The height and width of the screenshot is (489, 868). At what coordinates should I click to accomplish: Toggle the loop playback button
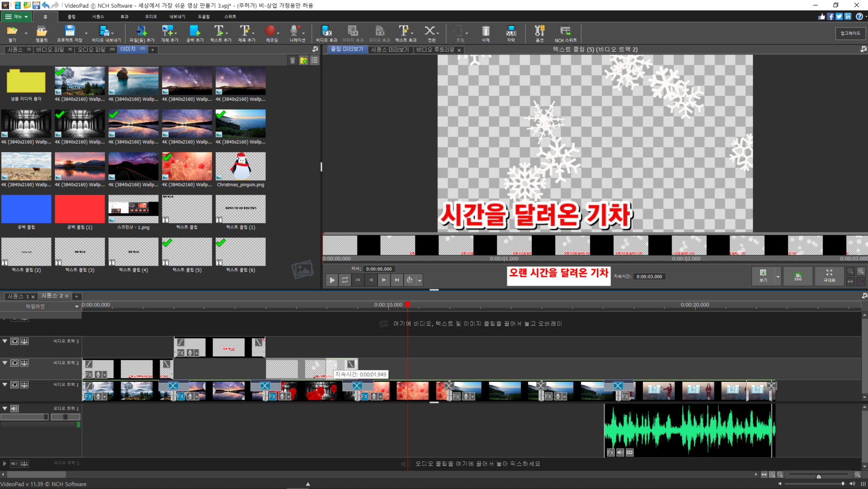tap(345, 280)
